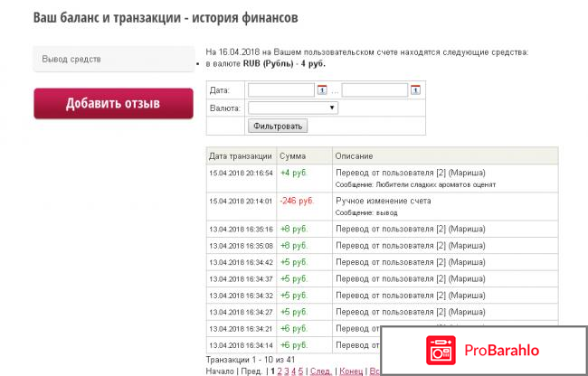This screenshot has height=376, width=588.
Task: Click into the start date input field
Action: (x=280, y=89)
